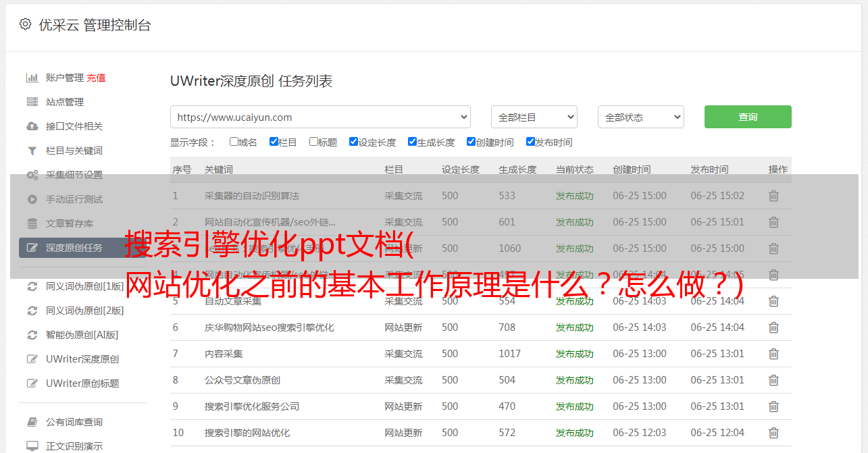This screenshot has height=453, width=868.
Task: Click the green 查询 button
Action: click(747, 117)
